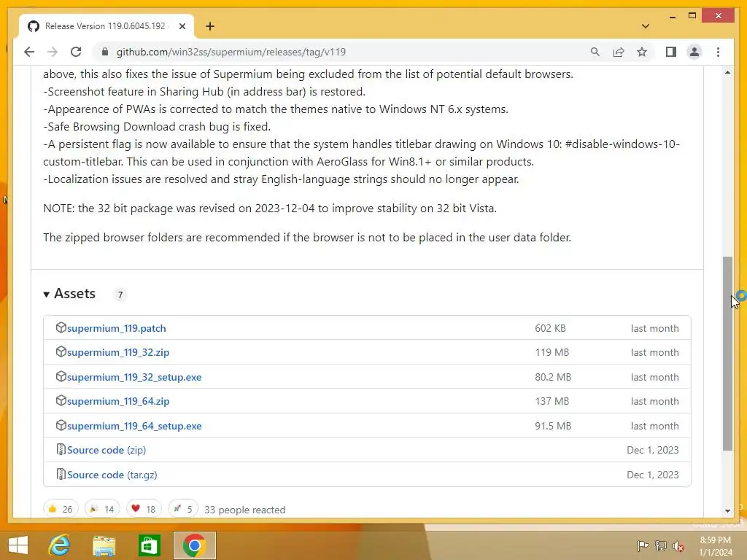
Task: Open Action Center flag in system tray
Action: click(x=643, y=545)
